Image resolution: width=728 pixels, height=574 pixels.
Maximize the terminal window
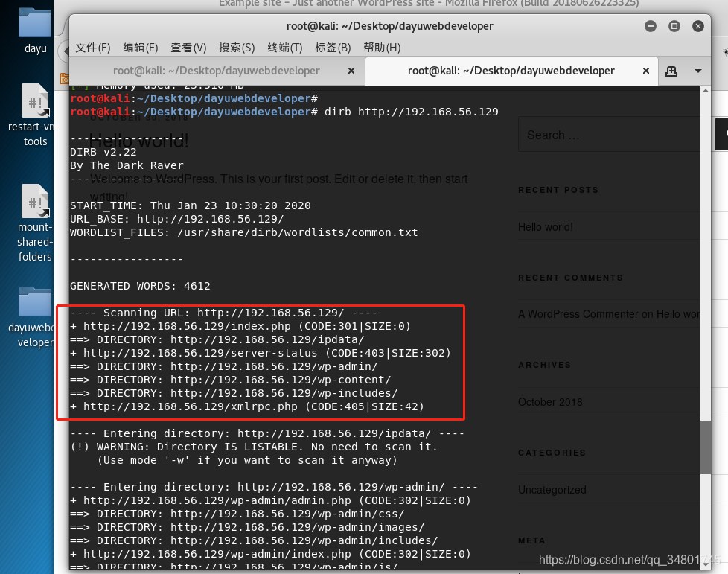(674, 26)
